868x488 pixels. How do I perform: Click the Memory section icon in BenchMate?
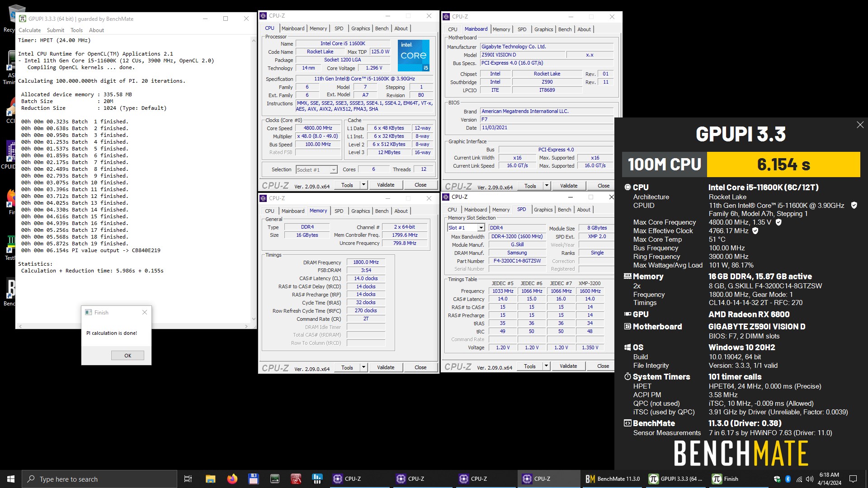(x=627, y=276)
